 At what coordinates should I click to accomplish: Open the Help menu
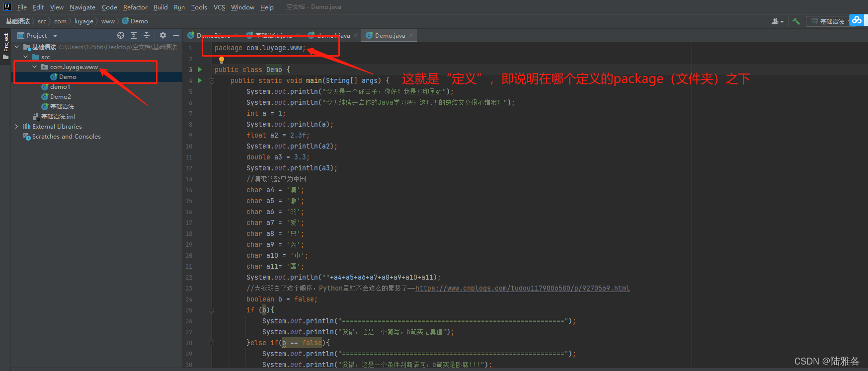tap(267, 7)
